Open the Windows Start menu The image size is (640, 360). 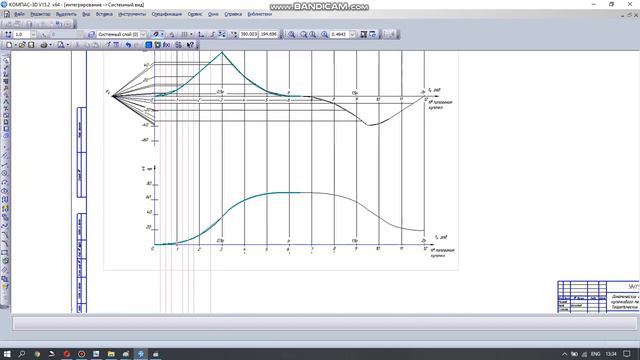[7, 354]
